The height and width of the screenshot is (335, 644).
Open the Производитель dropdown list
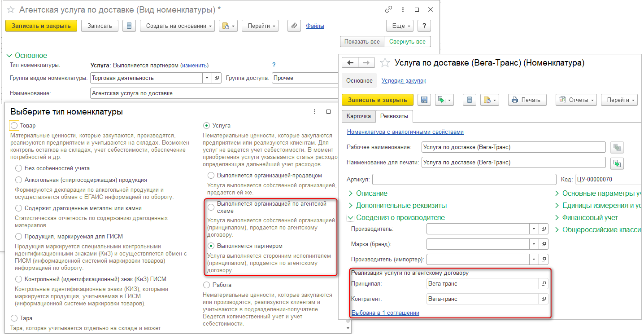click(x=534, y=229)
